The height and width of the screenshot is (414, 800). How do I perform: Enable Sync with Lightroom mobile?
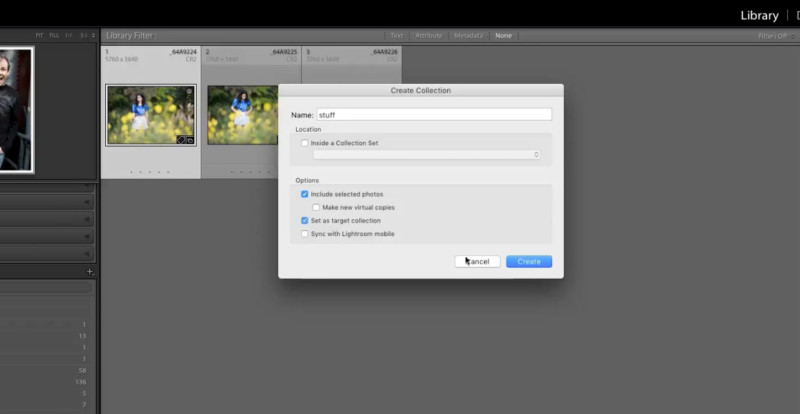pyautogui.click(x=305, y=234)
